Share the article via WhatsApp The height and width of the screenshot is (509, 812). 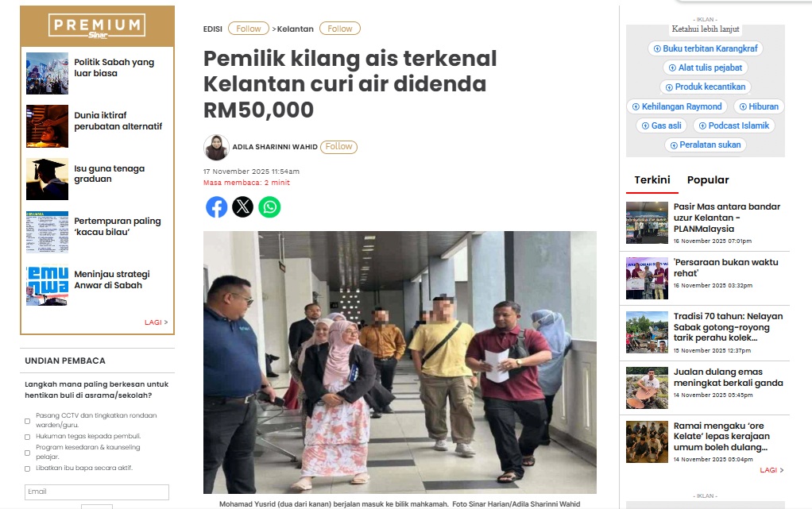tap(269, 207)
